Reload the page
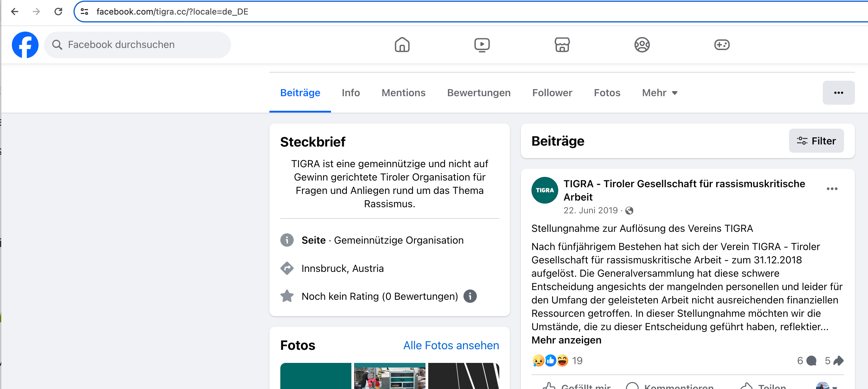This screenshot has height=389, width=868. click(x=58, y=12)
